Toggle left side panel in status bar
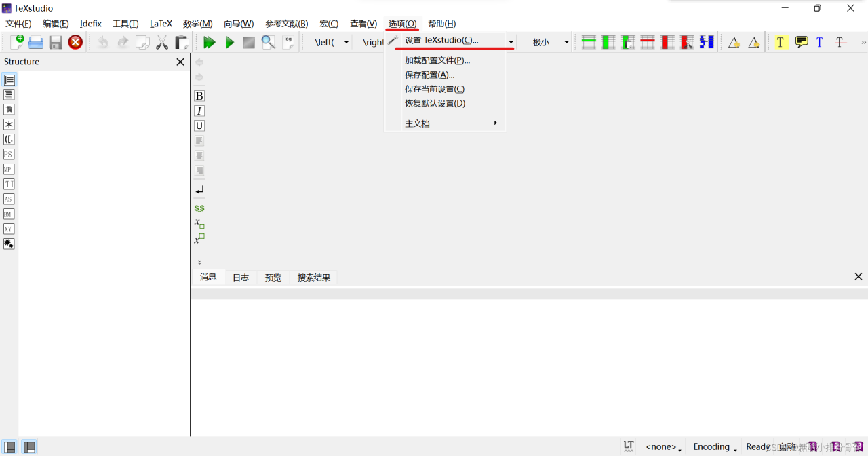 point(9,447)
